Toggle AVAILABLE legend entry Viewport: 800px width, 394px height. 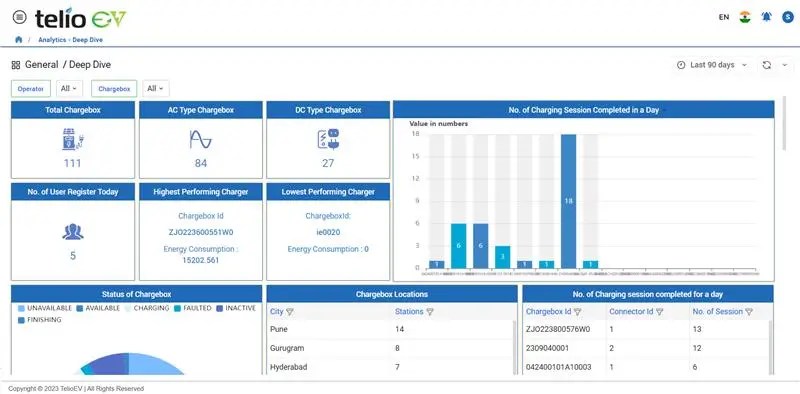pos(98,308)
